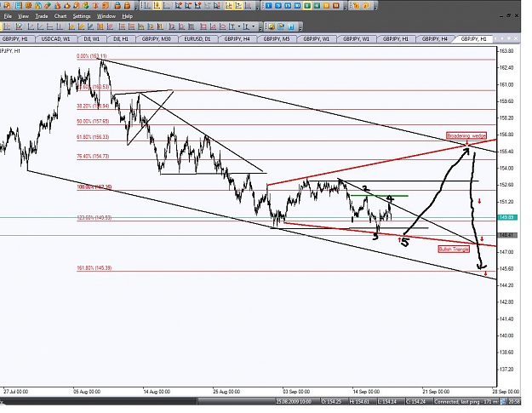The image size is (532, 413).
Task: Switch to the USDCAD, W1 tab
Action: coord(55,39)
